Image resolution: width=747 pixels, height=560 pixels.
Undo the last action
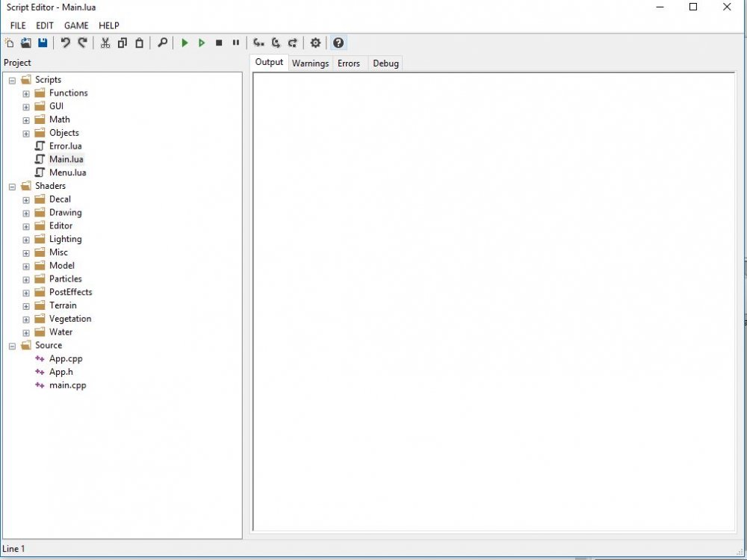click(65, 43)
